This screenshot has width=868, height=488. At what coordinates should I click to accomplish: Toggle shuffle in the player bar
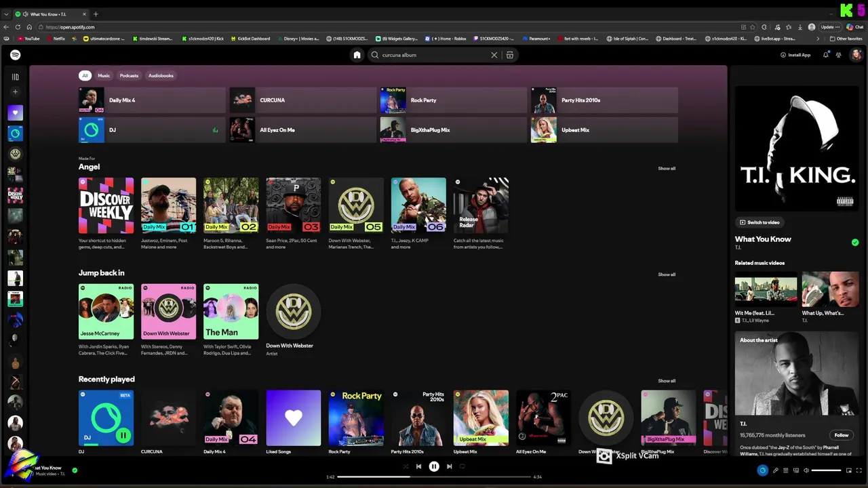point(406,466)
